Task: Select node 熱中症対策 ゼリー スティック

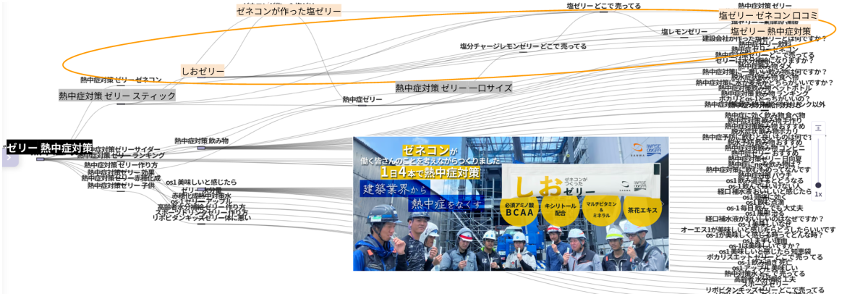Action: [117, 96]
